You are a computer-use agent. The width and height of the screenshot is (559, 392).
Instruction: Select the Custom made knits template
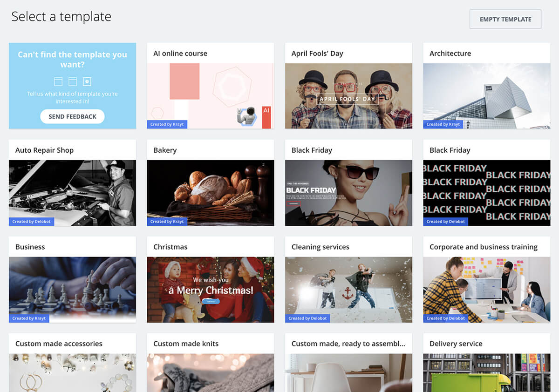click(x=210, y=372)
